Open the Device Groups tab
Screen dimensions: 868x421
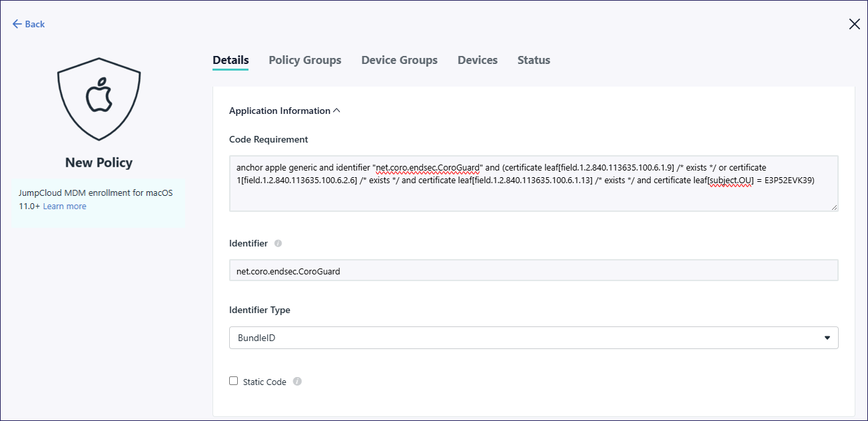[399, 60]
